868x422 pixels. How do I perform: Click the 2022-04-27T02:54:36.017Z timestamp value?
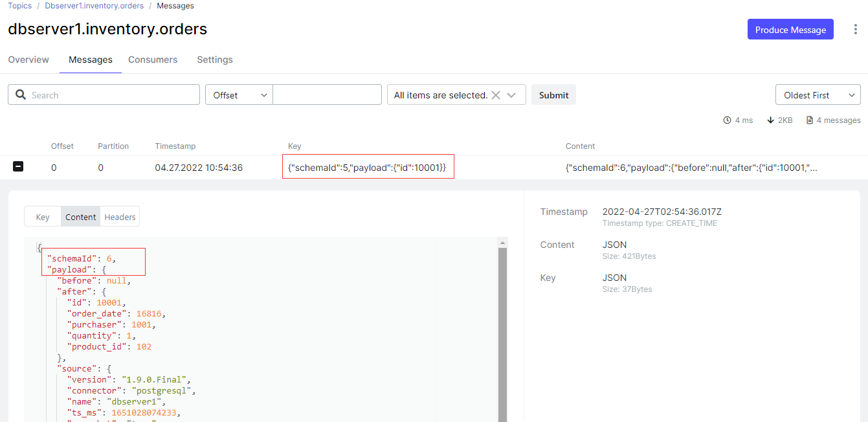(x=662, y=212)
